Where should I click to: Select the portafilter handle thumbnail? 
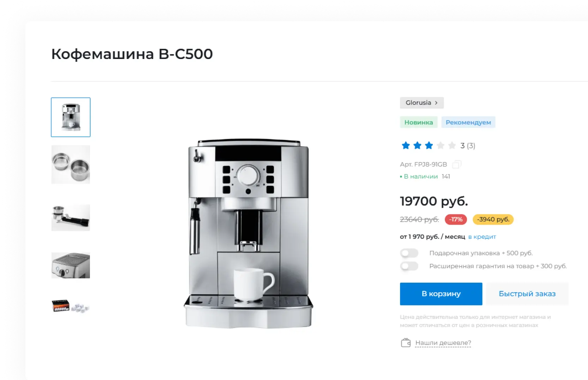tap(71, 218)
